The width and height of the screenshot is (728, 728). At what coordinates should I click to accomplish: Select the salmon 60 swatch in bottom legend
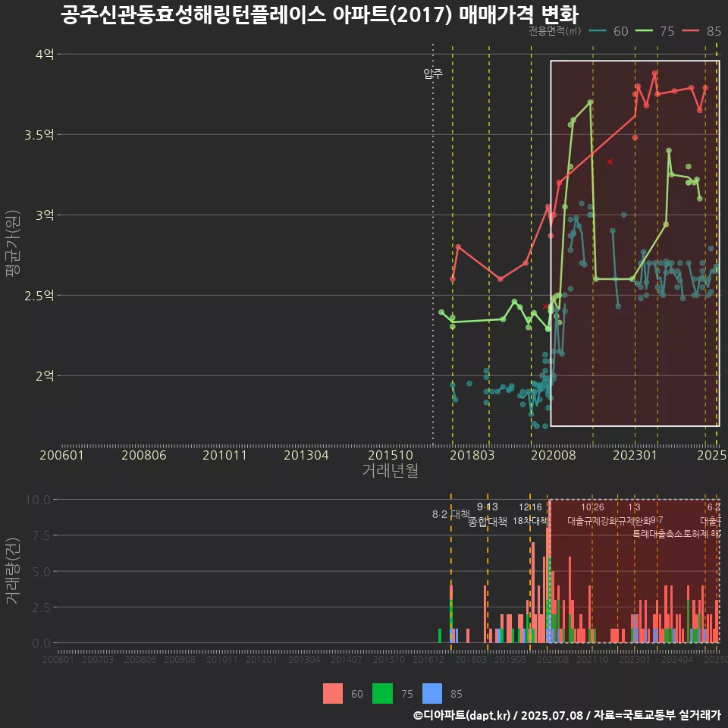click(x=333, y=694)
